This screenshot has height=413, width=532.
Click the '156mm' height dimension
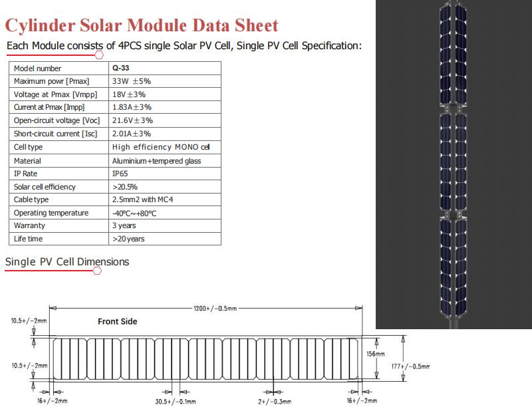376,354
